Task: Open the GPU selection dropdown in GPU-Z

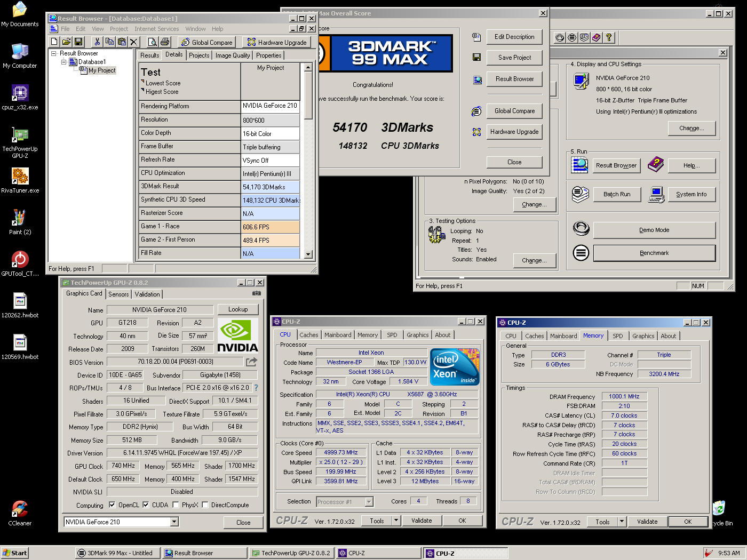Action: (x=174, y=522)
